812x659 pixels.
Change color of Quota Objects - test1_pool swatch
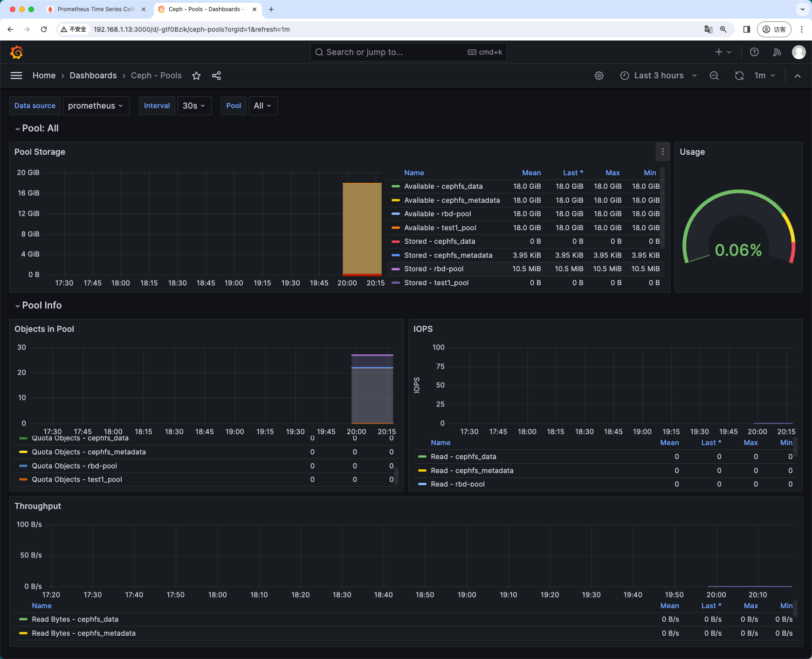(x=23, y=480)
